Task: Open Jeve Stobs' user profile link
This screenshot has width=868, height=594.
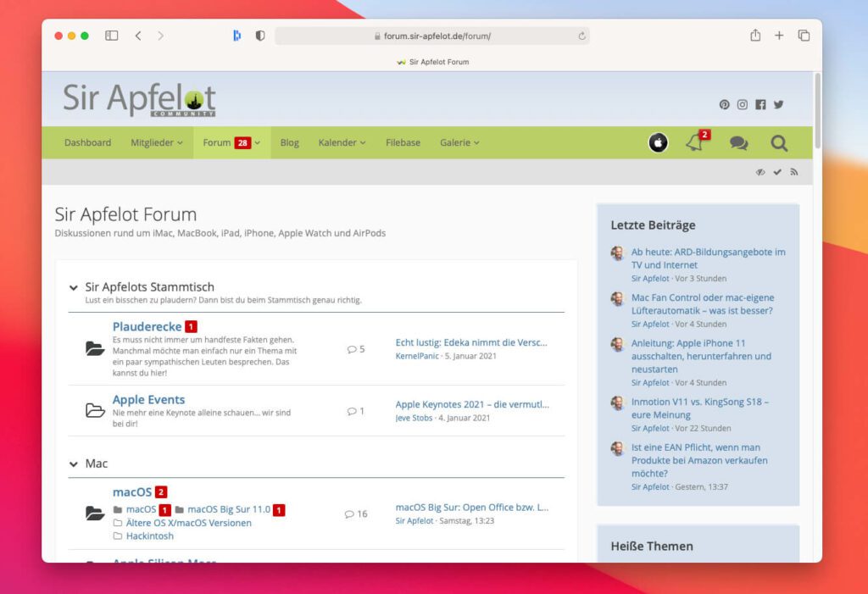Action: (x=414, y=418)
